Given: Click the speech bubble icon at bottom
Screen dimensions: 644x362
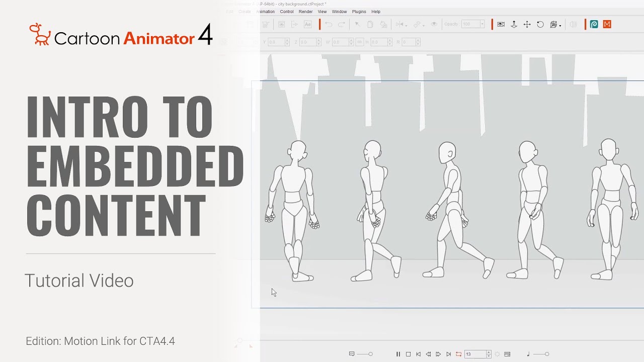Looking at the screenshot, I should (352, 354).
